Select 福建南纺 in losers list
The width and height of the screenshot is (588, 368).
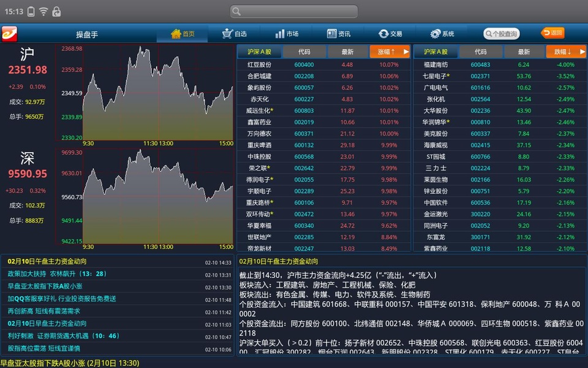coord(500,64)
